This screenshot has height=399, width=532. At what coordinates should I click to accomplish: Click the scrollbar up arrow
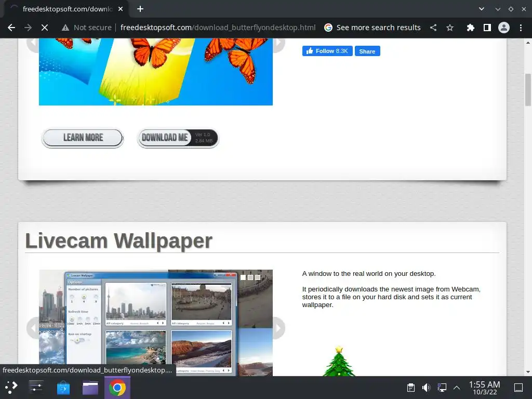[528, 43]
